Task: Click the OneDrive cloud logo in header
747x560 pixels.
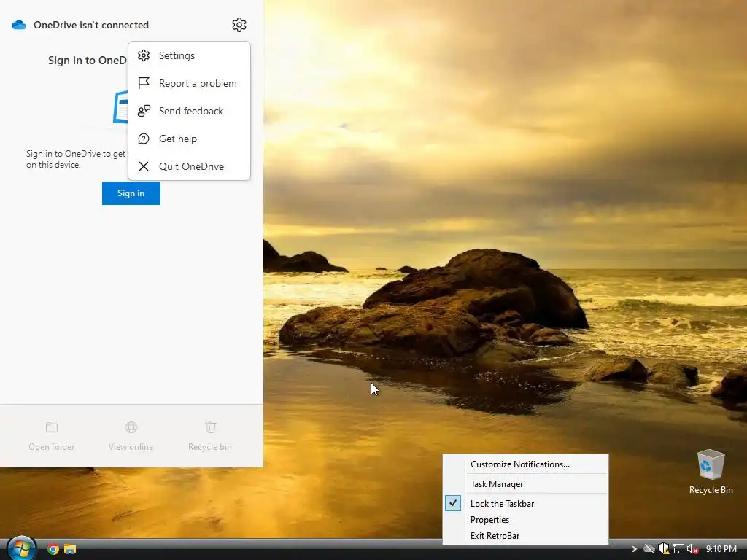Action: point(19,25)
